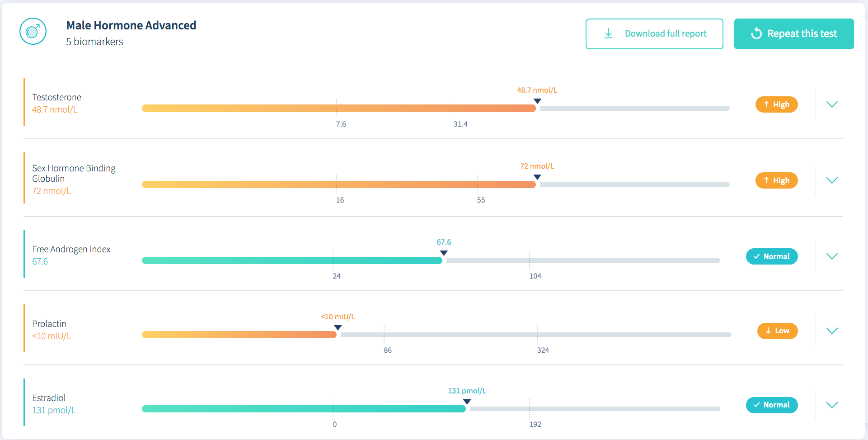868x440 pixels.
Task: Click the Prolactin Low status badge
Action: click(x=777, y=331)
